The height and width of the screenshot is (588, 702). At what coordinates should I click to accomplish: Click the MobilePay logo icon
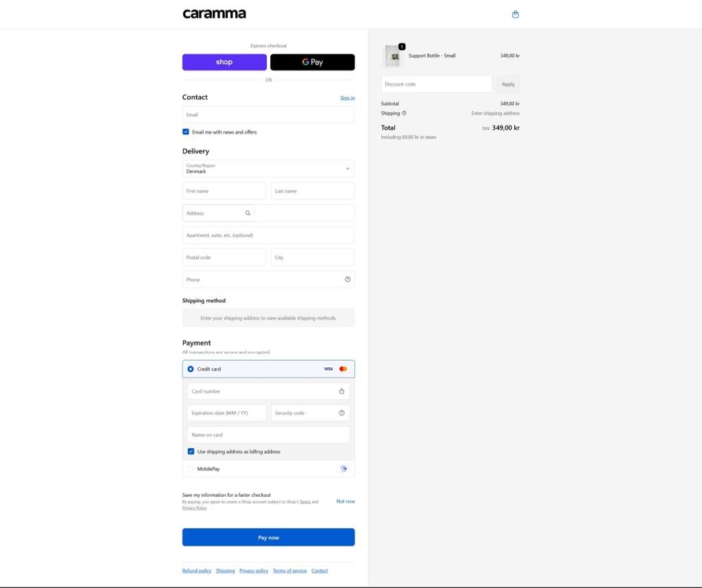(x=343, y=469)
